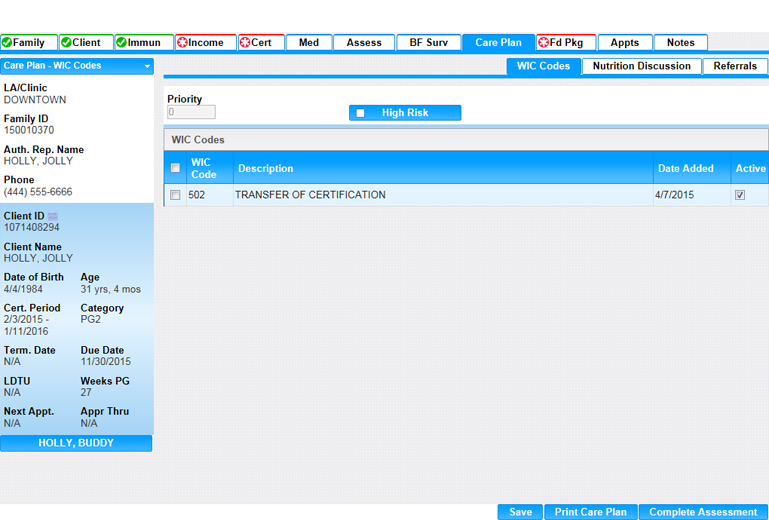Click the Priority input field

tap(191, 113)
